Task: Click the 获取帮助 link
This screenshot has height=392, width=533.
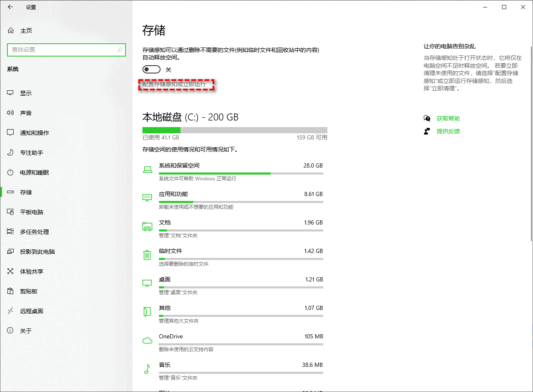Action: point(448,118)
